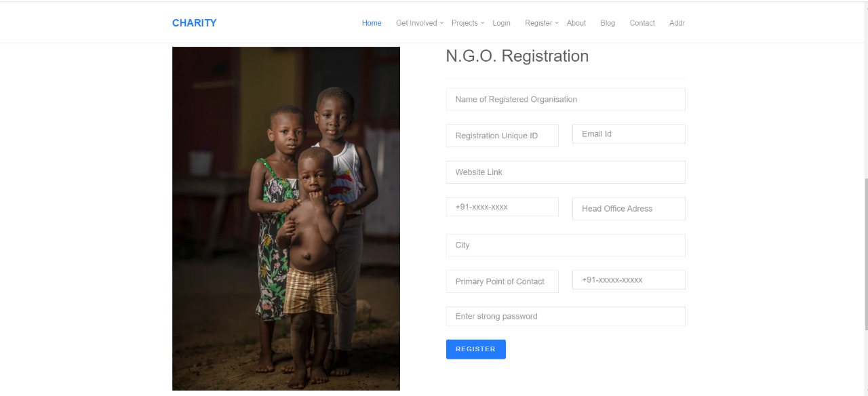The width and height of the screenshot is (868, 396).
Task: Select the Home menu item
Action: 372,23
